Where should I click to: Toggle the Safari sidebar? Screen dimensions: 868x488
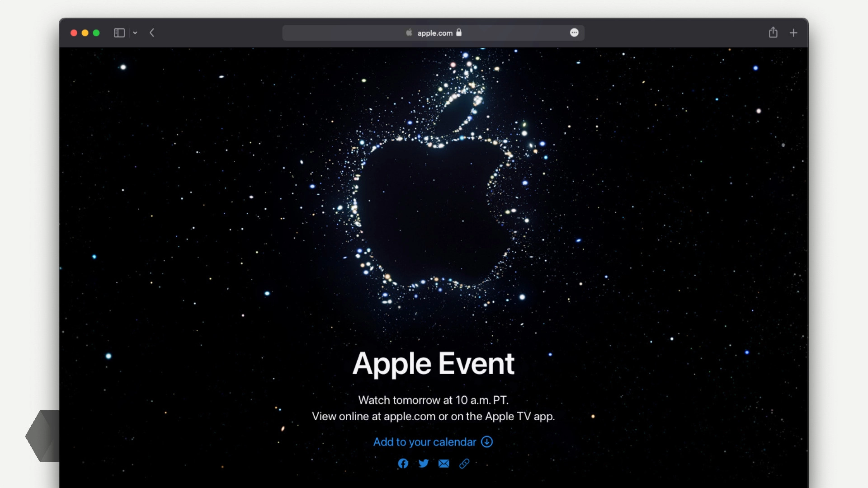119,33
